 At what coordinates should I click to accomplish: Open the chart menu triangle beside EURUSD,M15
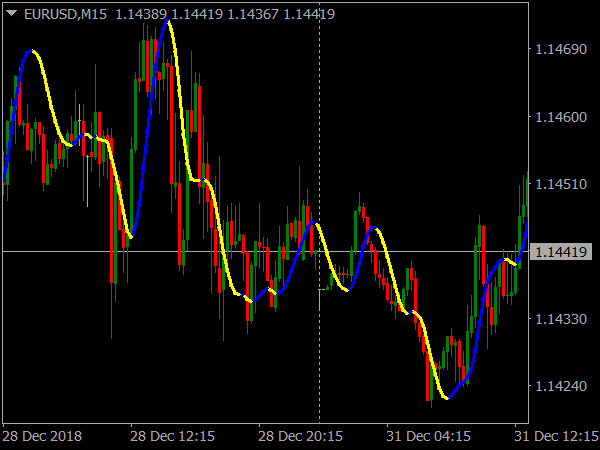(x=11, y=14)
